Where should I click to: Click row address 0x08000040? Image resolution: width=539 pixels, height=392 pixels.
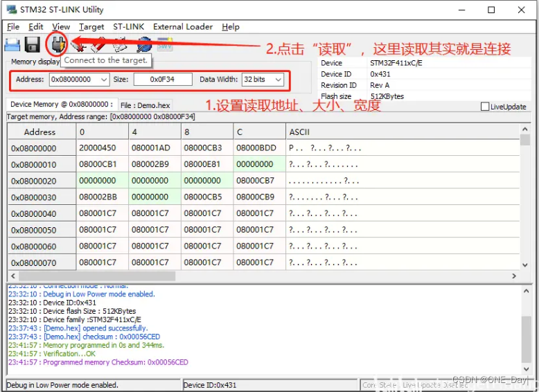(x=42, y=214)
